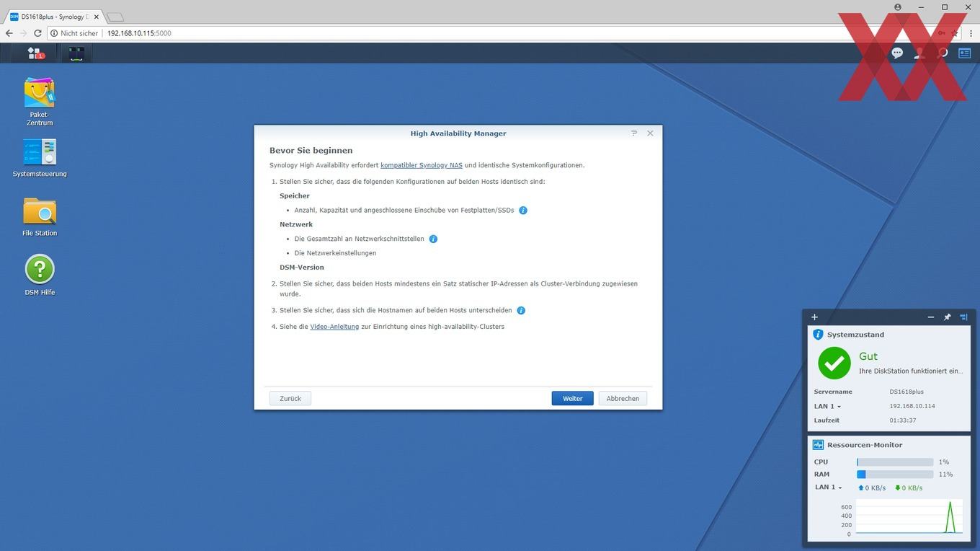Show info about Netzwerkschnittstellen requirement
Viewport: 980px width, 551px height.
(433, 239)
